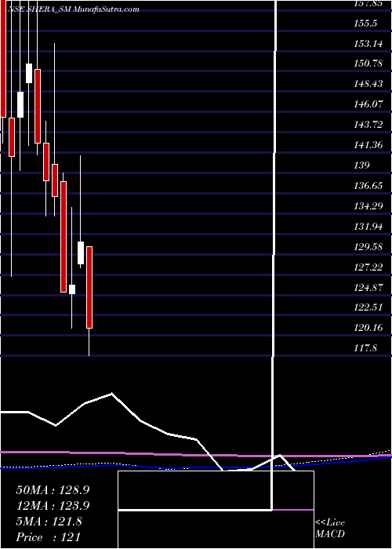Viewport: 392px width, 549px height.
Task: Click the Price : 121 readout
Action: coord(49,537)
